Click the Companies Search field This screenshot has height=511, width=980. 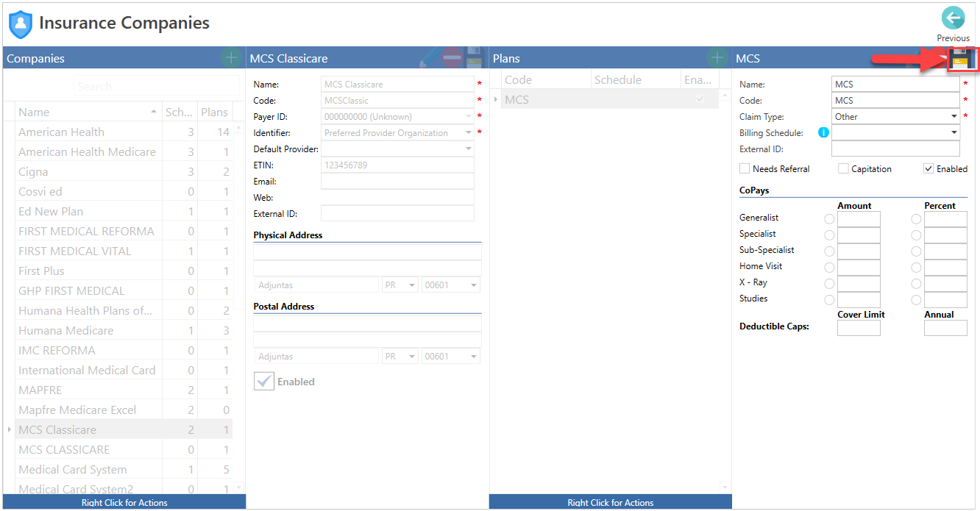(x=157, y=86)
